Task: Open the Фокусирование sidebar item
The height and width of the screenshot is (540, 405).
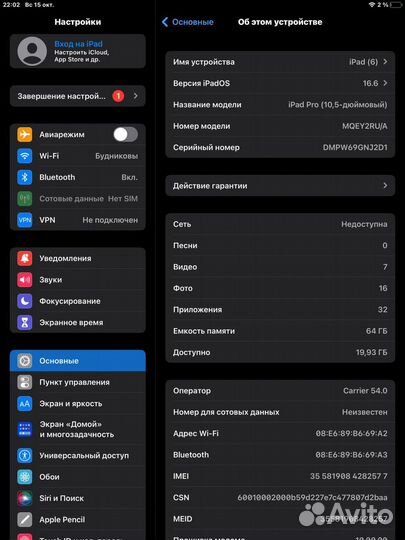Action: (78, 301)
